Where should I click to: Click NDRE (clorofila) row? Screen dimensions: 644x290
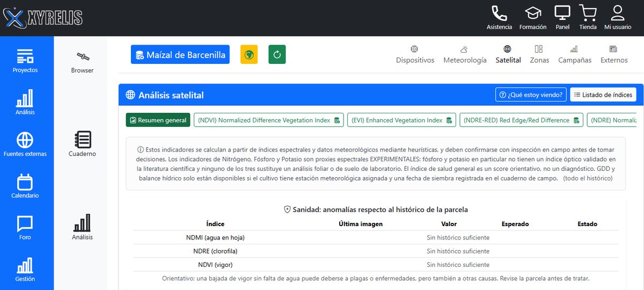tap(376, 251)
